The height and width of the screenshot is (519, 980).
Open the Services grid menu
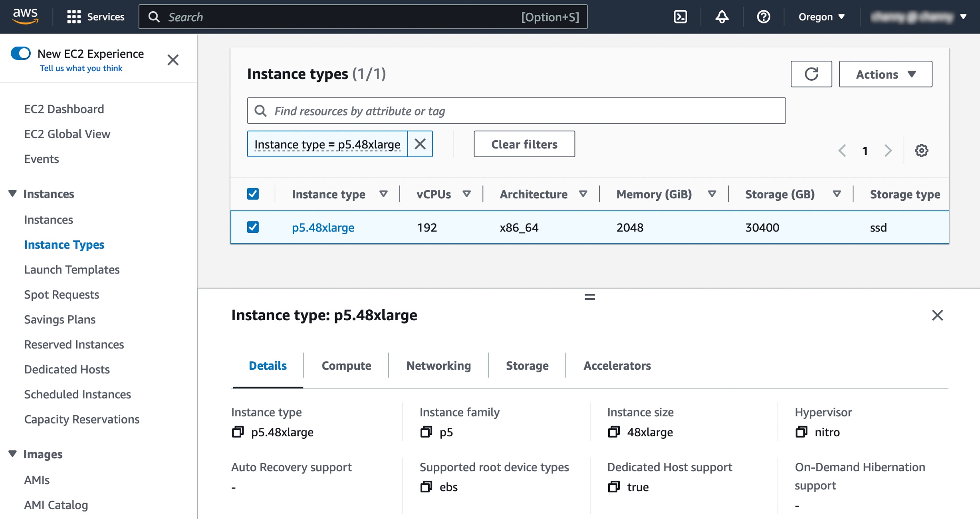[x=74, y=17]
